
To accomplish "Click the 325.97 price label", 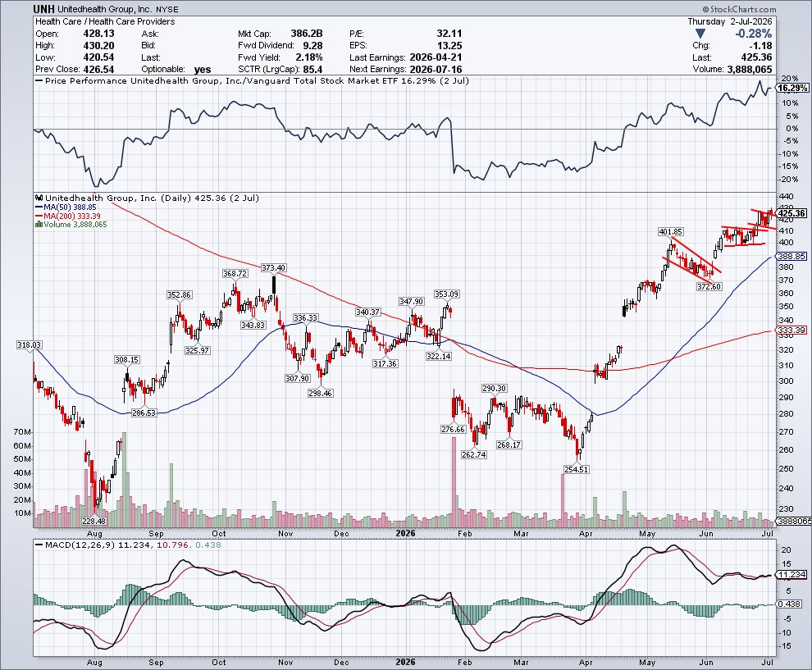I will [x=197, y=350].
